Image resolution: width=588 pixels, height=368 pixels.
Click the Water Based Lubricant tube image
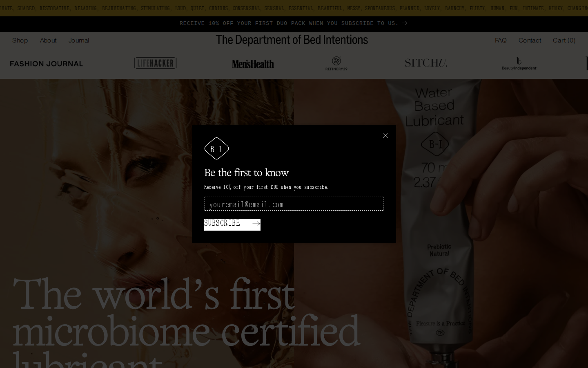[x=437, y=221]
